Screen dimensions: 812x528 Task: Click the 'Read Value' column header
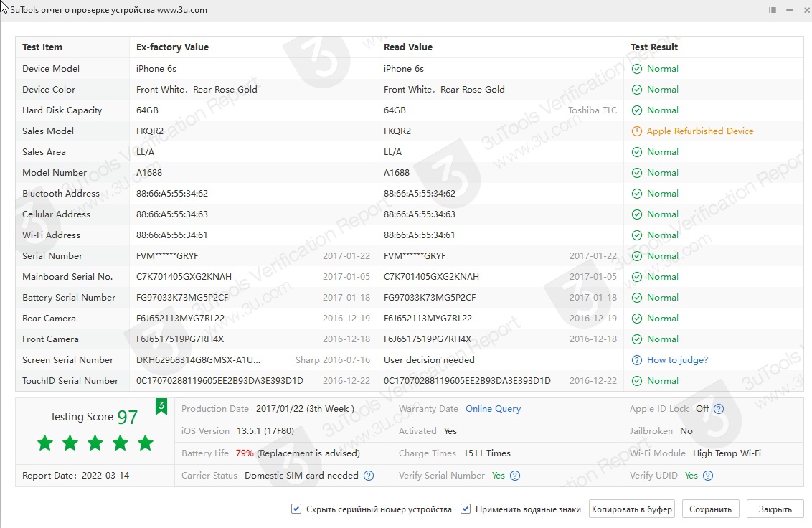pos(408,47)
